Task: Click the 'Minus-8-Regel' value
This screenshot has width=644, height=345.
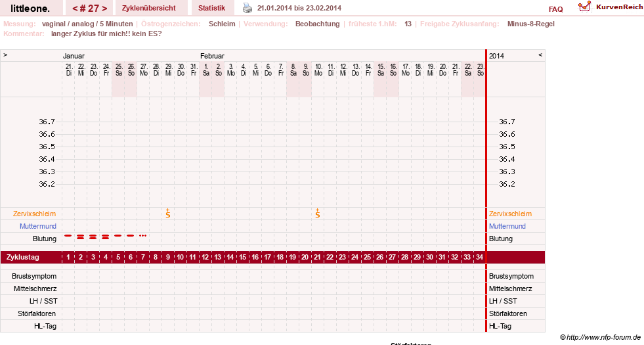Action: click(x=530, y=24)
